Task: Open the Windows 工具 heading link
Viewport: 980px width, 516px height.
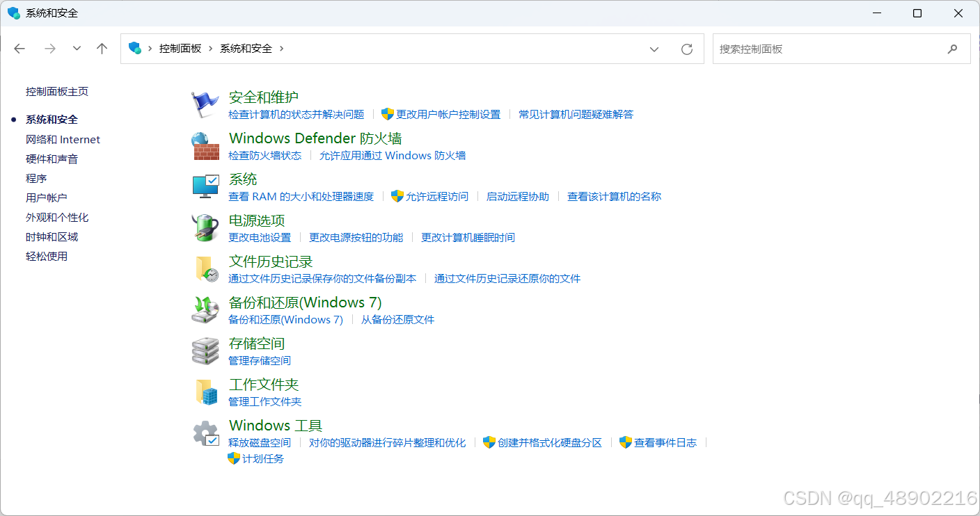Action: 276,426
